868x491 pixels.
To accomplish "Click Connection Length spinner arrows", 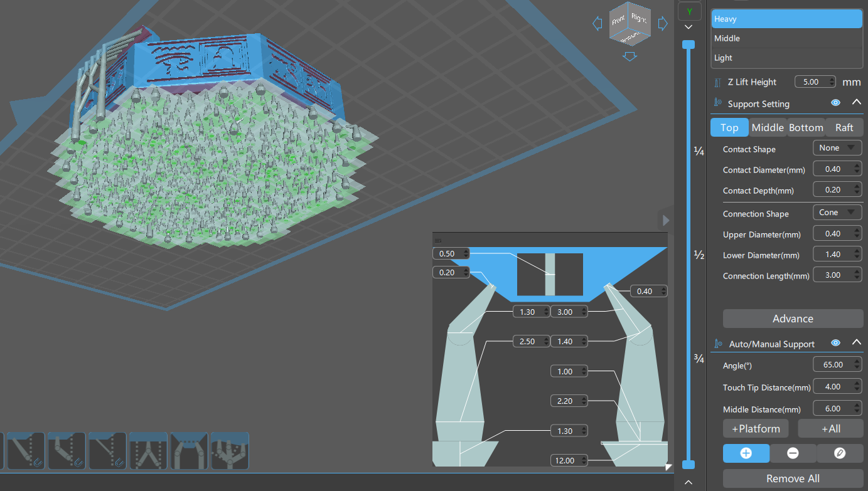I will pyautogui.click(x=857, y=275).
